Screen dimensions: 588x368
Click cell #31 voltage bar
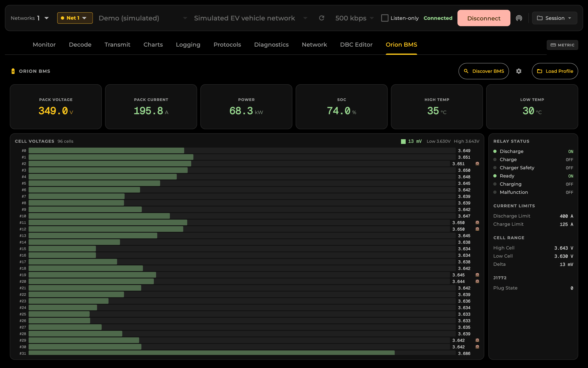[x=242, y=353]
